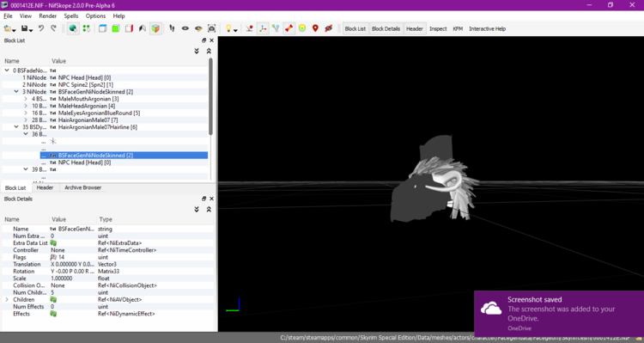Click the KFM toolbar button
644x343 pixels.
coord(458,28)
